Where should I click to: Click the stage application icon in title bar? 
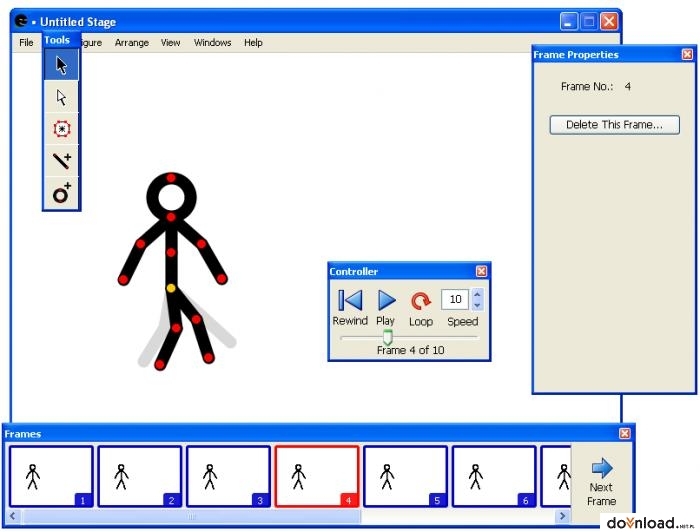coord(21,21)
